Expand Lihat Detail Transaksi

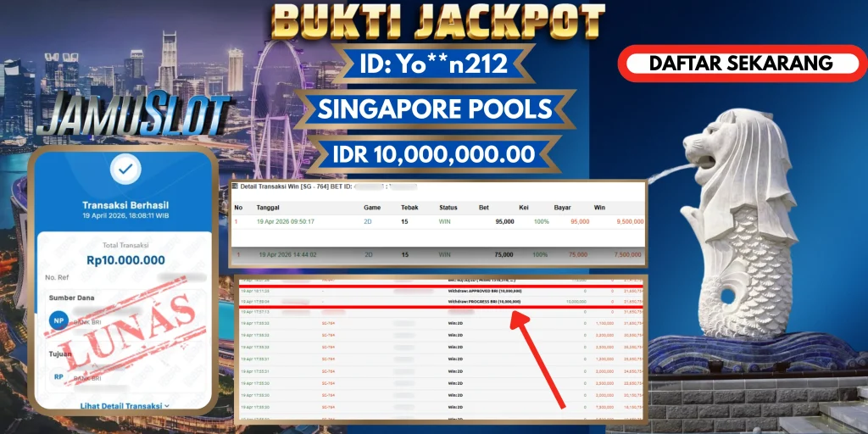click(x=125, y=406)
